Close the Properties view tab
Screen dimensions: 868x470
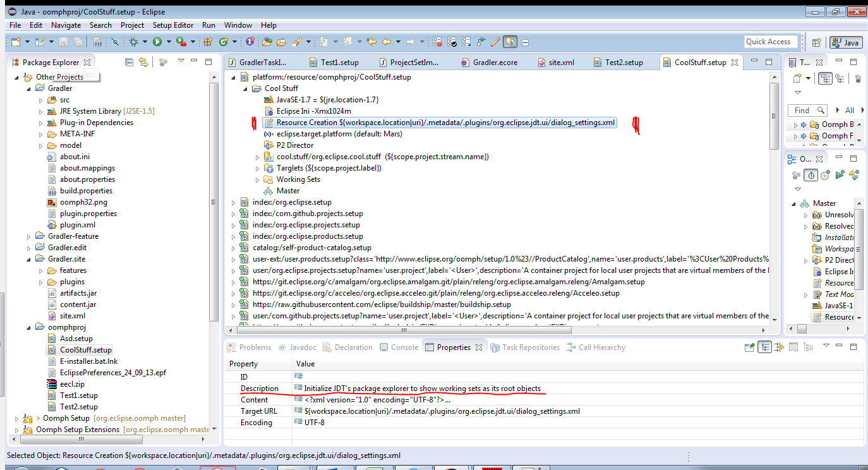(x=479, y=347)
